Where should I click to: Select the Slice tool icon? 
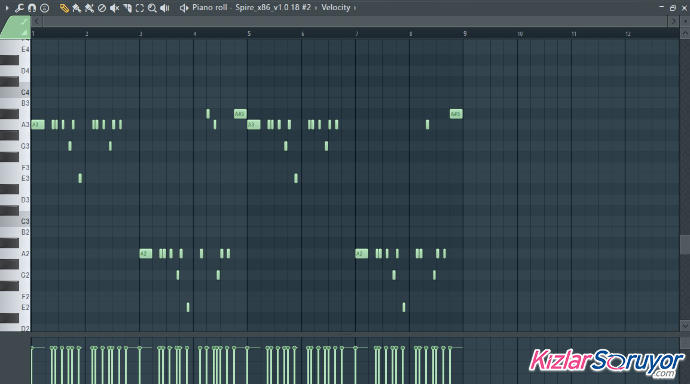[x=127, y=8]
